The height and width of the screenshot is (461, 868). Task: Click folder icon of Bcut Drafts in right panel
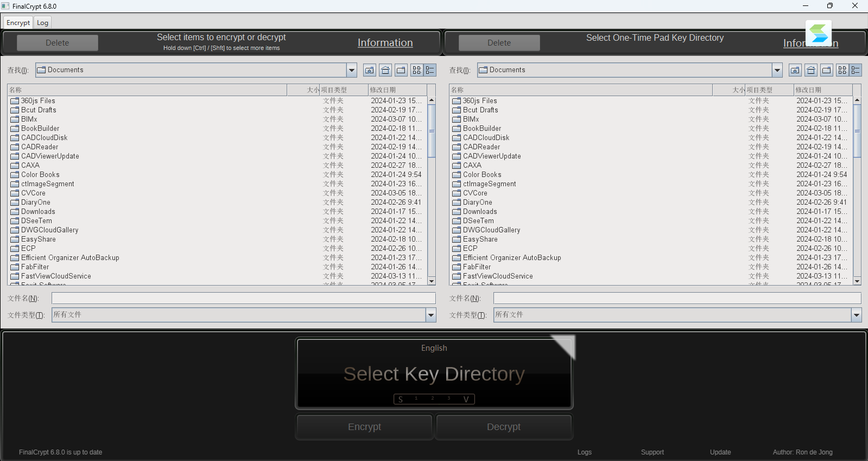(457, 110)
